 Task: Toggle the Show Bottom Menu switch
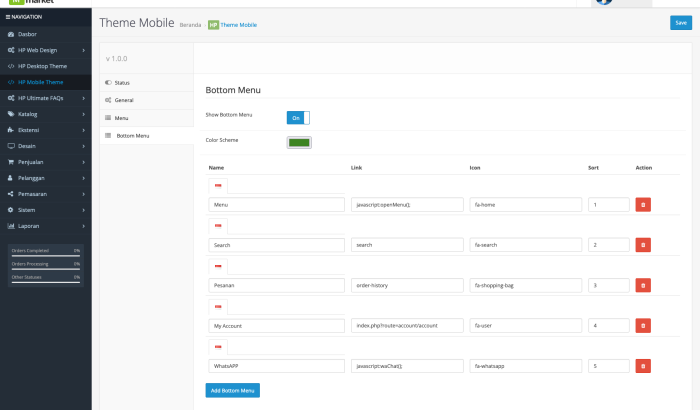[x=298, y=118]
